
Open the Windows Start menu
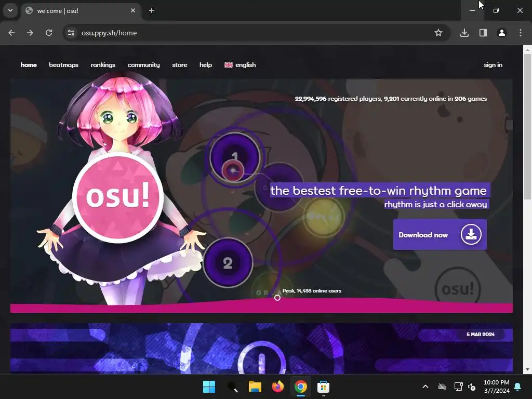pos(209,387)
